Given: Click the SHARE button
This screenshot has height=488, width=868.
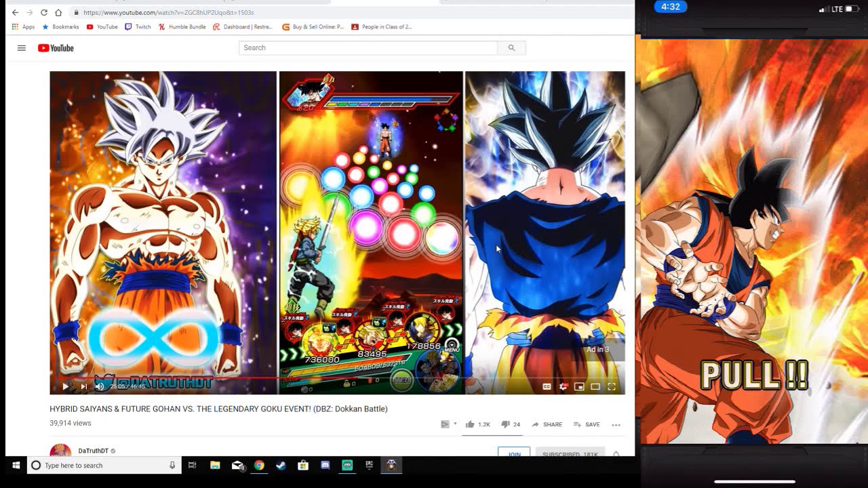Looking at the screenshot, I should (x=547, y=424).
